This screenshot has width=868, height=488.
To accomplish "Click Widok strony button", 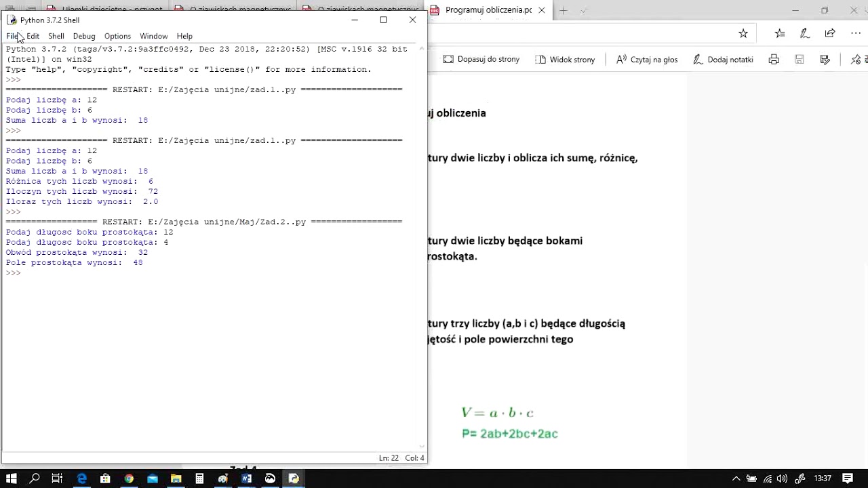I will [565, 60].
